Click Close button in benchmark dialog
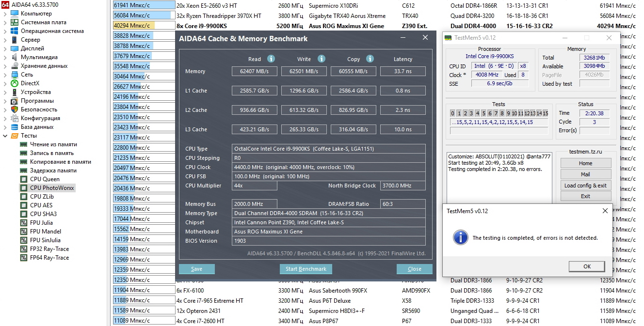Screen dimensions: 644x326 [x=415, y=269]
